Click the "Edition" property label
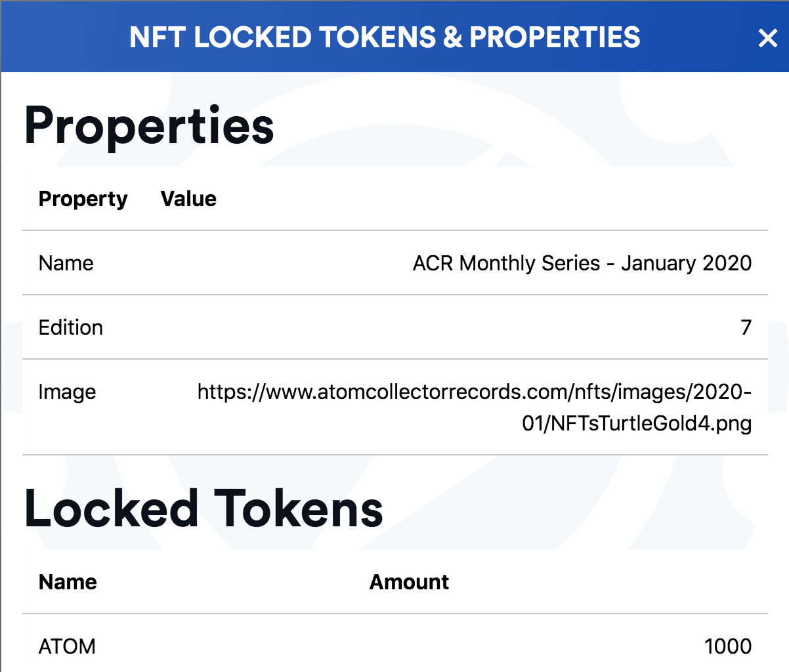The image size is (789, 672). [70, 327]
